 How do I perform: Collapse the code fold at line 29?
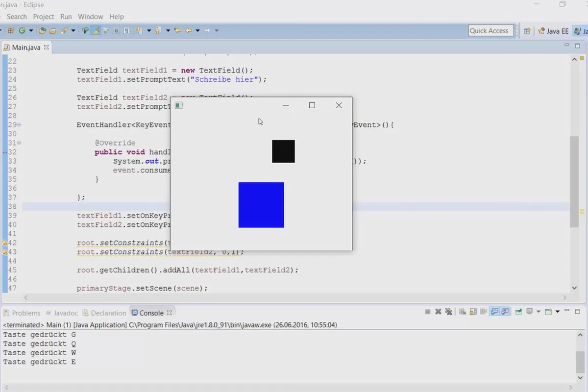click(19, 125)
